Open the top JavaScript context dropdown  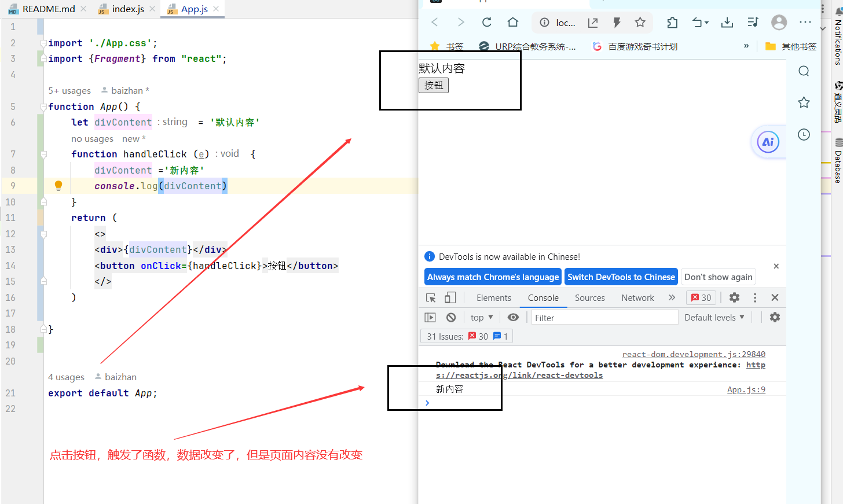coord(482,317)
